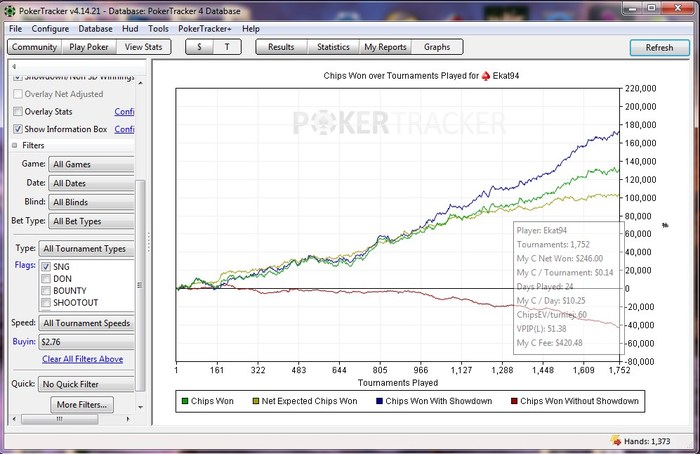Open the File menu
Screen dimensions: 700x454
tap(15, 29)
